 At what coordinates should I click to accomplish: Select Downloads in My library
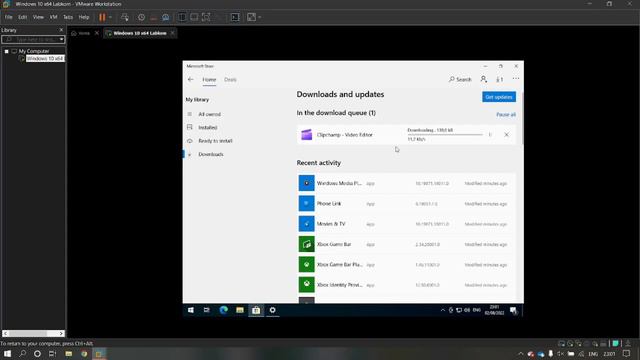click(211, 154)
